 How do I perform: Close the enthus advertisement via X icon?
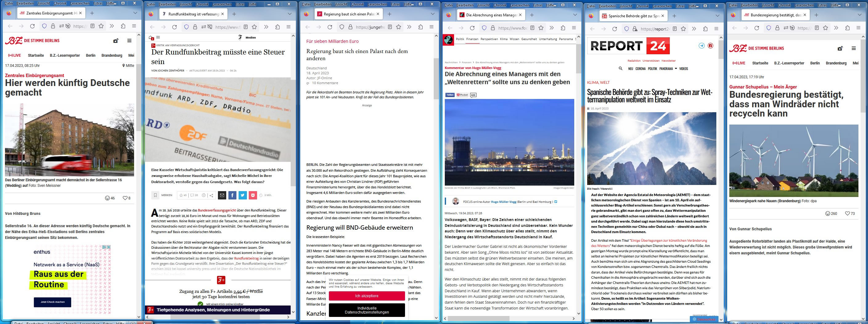point(109,247)
